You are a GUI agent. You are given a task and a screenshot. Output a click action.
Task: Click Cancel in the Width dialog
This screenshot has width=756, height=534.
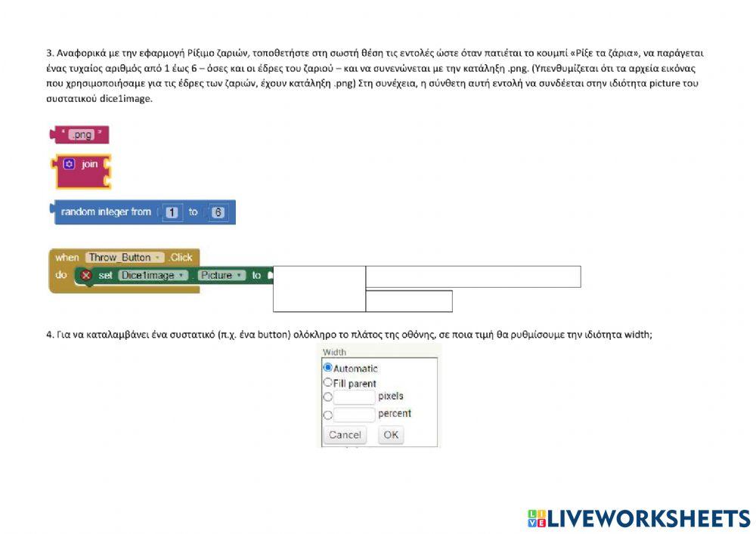345,435
